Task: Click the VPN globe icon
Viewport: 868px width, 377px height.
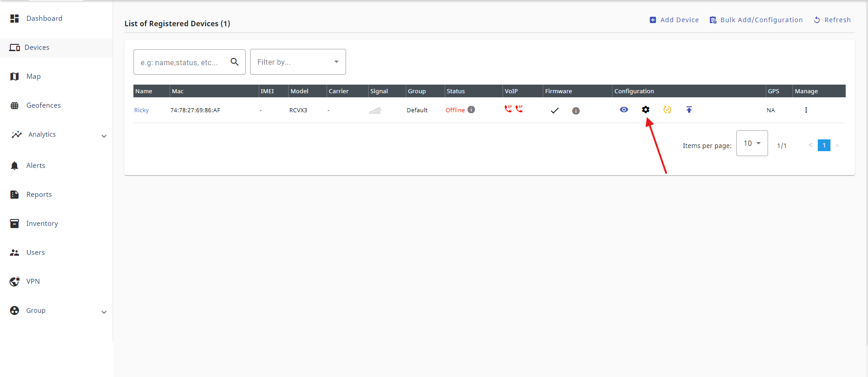Action: point(14,282)
